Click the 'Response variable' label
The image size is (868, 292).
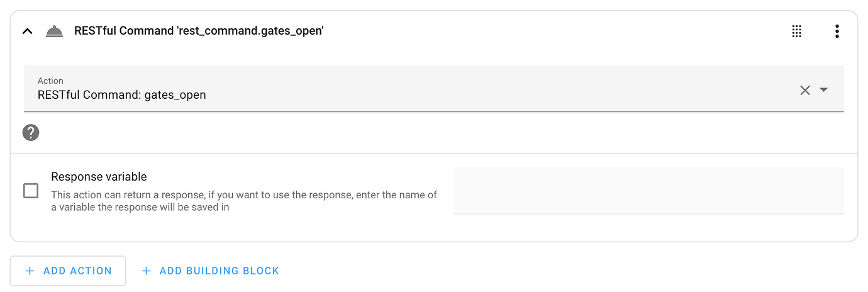(99, 177)
